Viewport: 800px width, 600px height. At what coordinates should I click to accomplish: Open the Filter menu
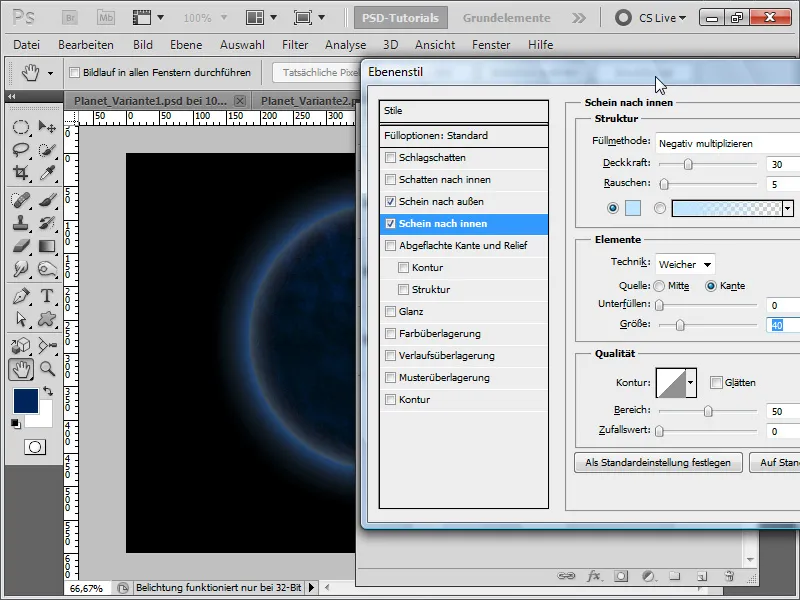(x=295, y=45)
